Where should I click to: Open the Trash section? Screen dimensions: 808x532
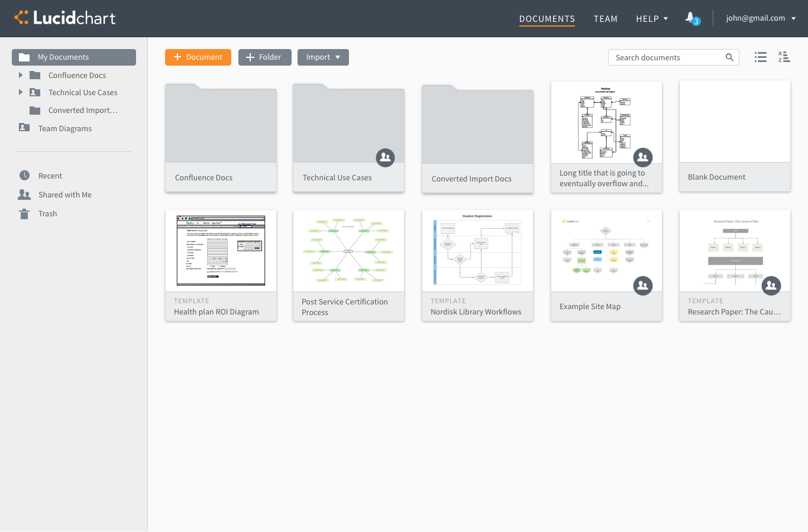click(x=48, y=213)
